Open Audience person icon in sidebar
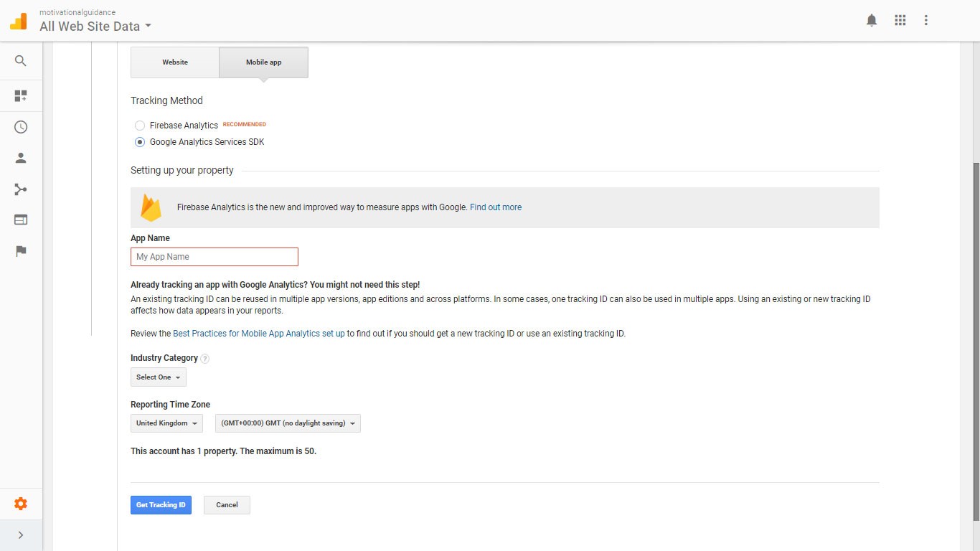 tap(21, 158)
